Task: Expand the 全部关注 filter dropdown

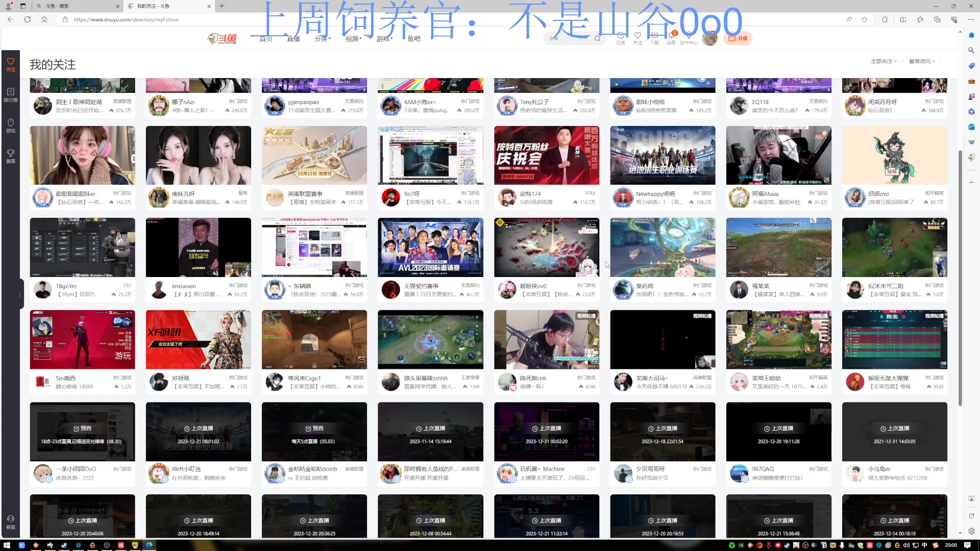Action: [884, 61]
